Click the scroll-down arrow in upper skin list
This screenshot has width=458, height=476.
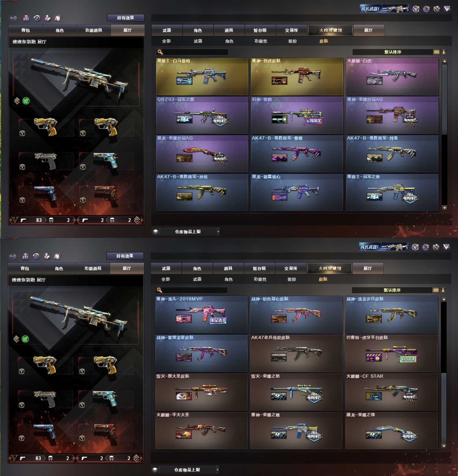click(x=445, y=208)
